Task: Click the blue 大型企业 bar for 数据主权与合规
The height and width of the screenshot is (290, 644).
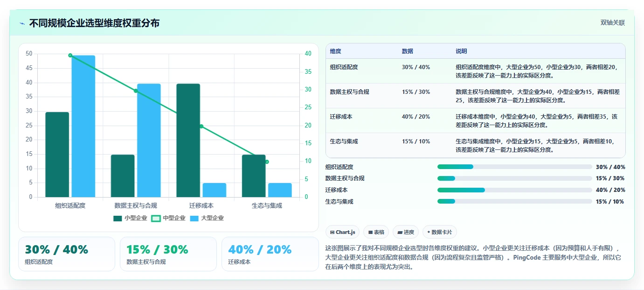Action: (x=149, y=141)
